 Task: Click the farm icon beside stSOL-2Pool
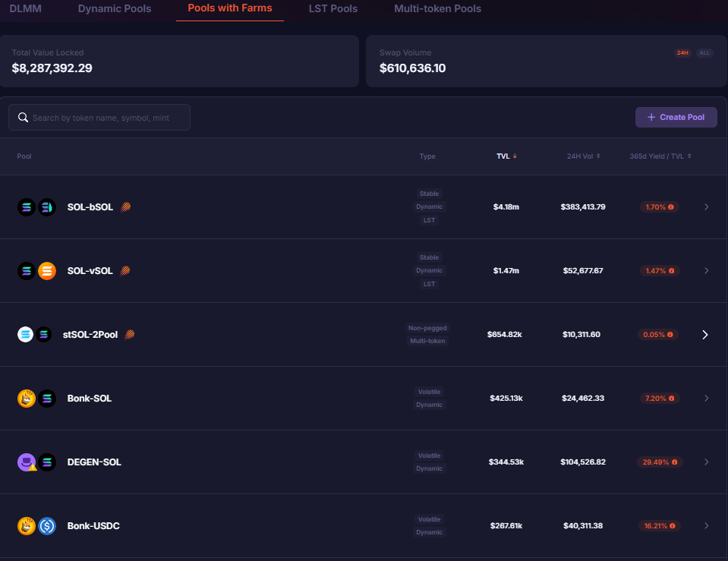130,334
